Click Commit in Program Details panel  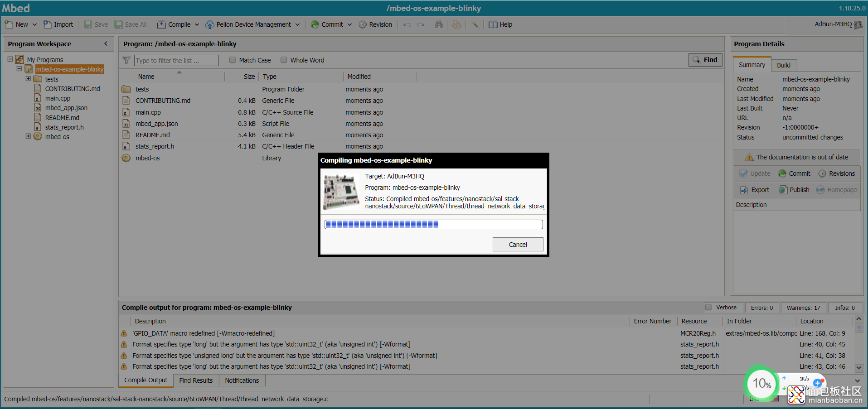[x=794, y=173]
